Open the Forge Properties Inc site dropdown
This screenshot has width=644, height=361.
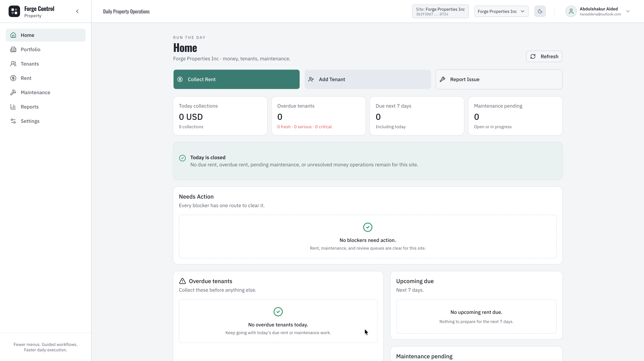(501, 11)
